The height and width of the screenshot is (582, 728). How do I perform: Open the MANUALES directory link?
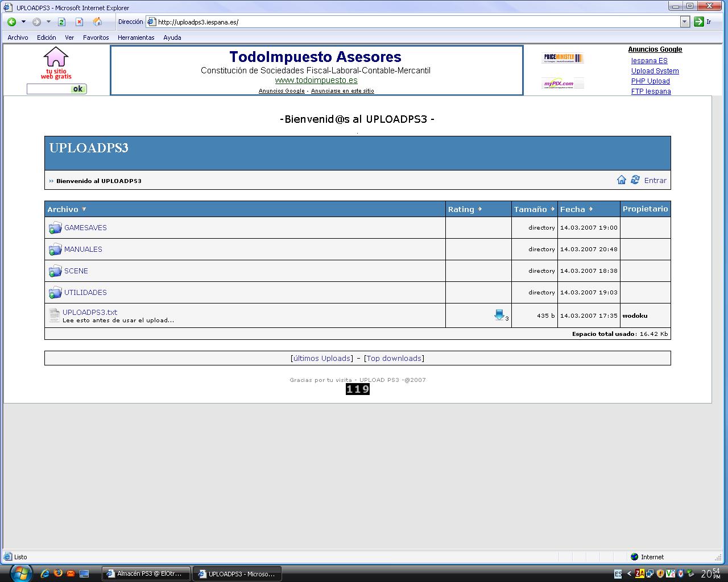pyautogui.click(x=83, y=250)
